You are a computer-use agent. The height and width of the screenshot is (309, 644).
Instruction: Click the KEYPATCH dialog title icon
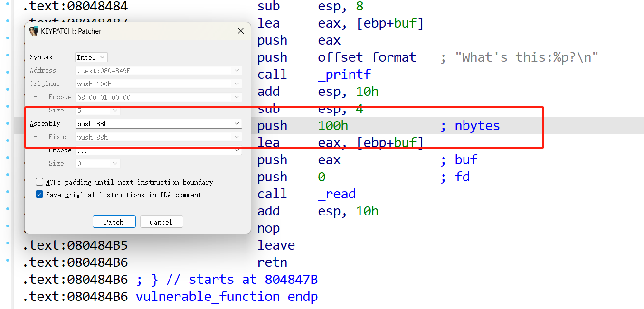[34, 31]
